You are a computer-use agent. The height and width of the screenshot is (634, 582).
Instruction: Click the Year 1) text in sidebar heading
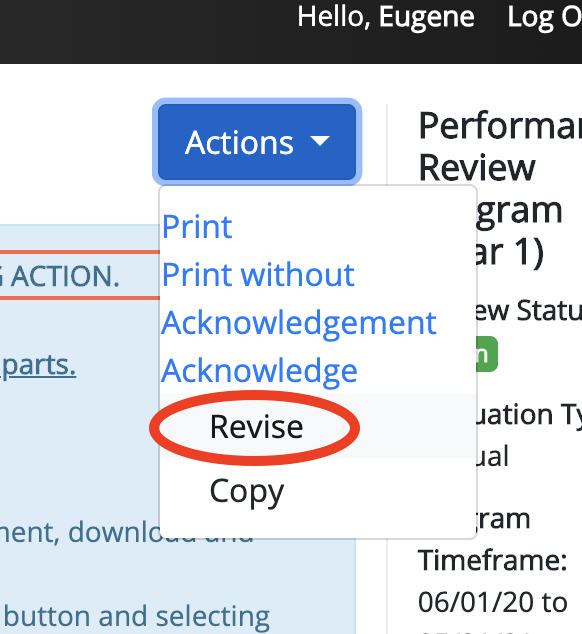point(510,253)
